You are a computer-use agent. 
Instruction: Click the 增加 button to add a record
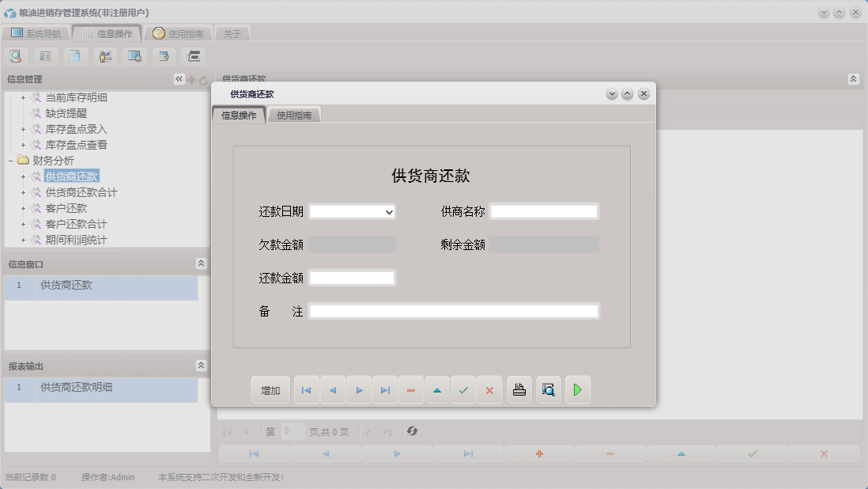click(x=269, y=389)
